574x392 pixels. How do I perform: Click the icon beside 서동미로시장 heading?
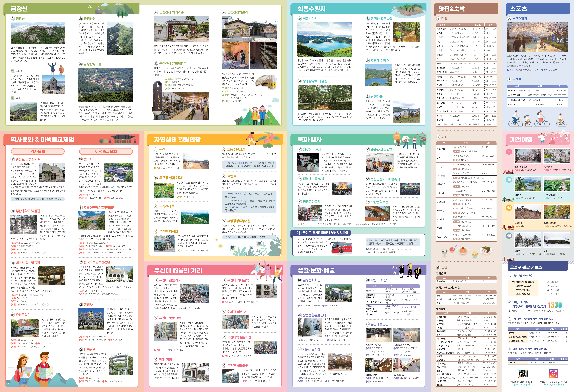click(x=300, y=349)
